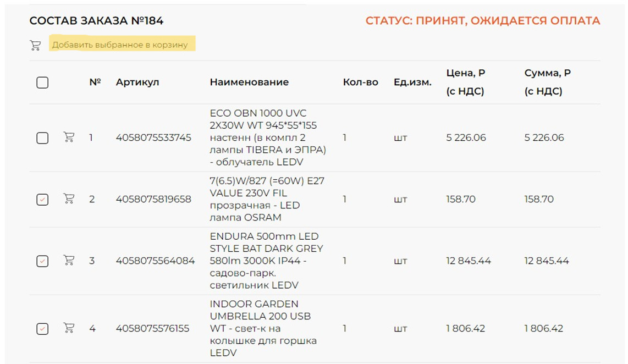Select the article number 4058075533745

tap(155, 137)
